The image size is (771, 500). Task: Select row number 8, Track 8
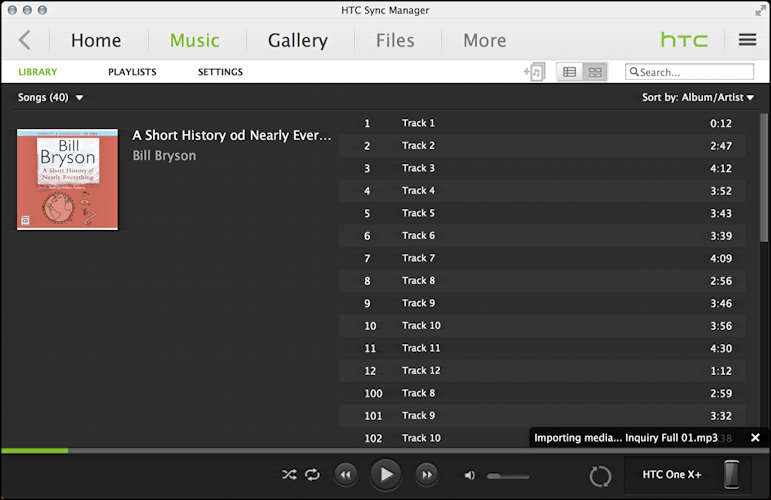click(542, 281)
